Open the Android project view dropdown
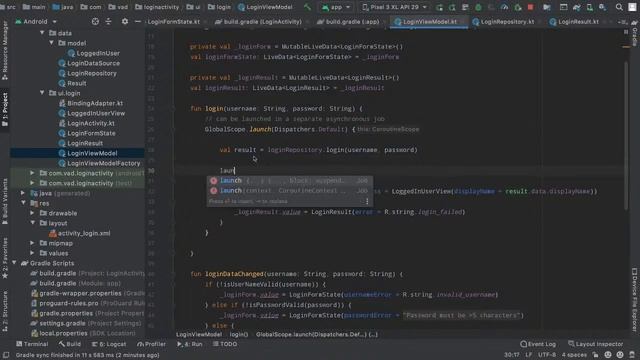640x360 pixels. 36,22
